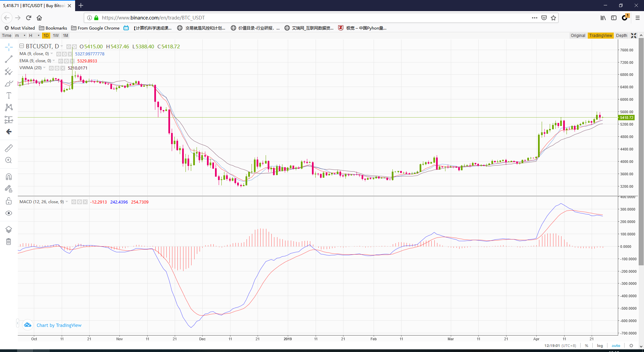Open the Firefox library icon
Screen dimensions: 644x352
point(603,18)
